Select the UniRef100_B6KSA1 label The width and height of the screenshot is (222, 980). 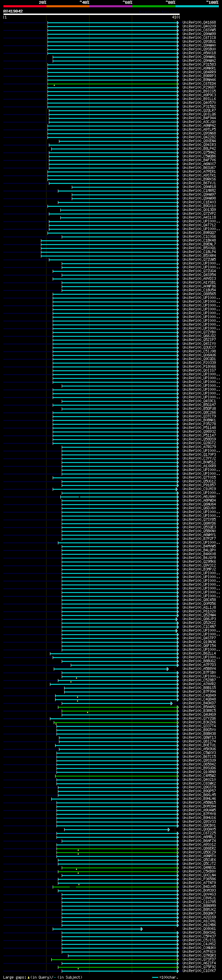199,933
